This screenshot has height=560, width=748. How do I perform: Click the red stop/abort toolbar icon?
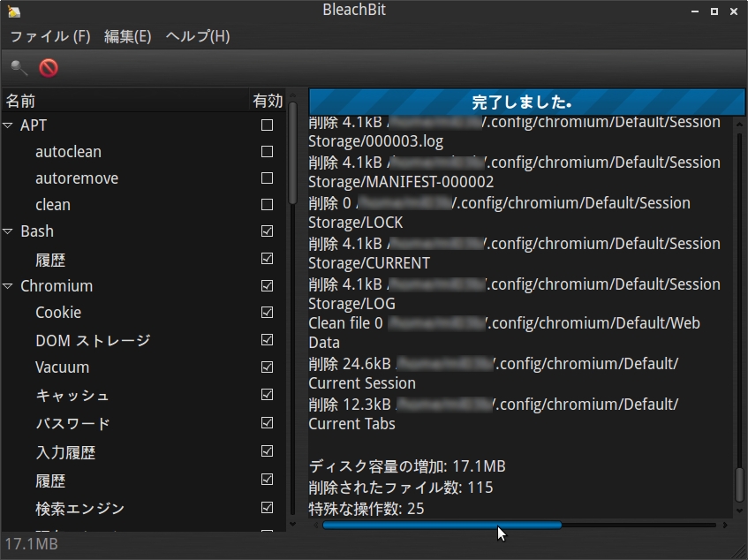click(49, 68)
